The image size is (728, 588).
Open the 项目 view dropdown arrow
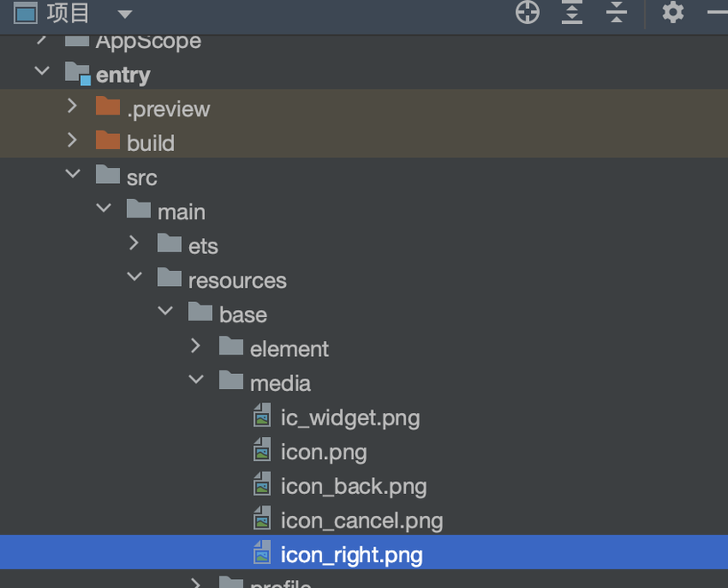pyautogui.click(x=124, y=14)
